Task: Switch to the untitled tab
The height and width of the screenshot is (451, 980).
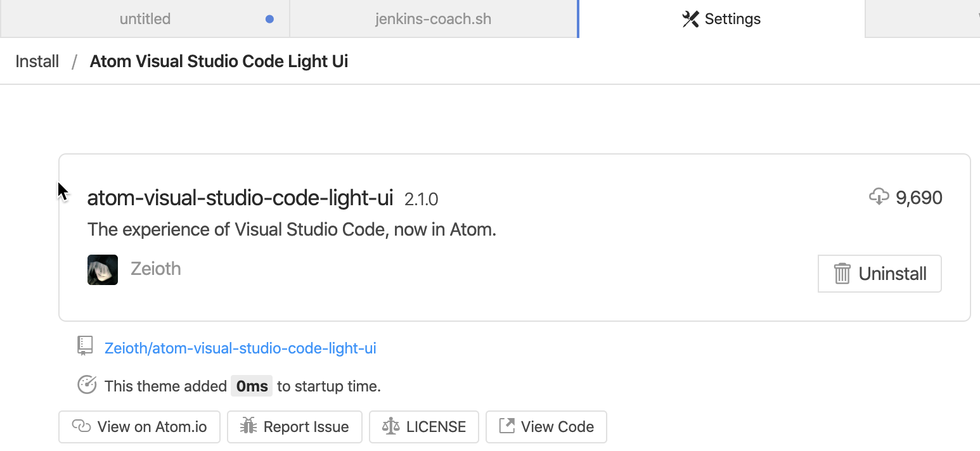Action: (145, 19)
